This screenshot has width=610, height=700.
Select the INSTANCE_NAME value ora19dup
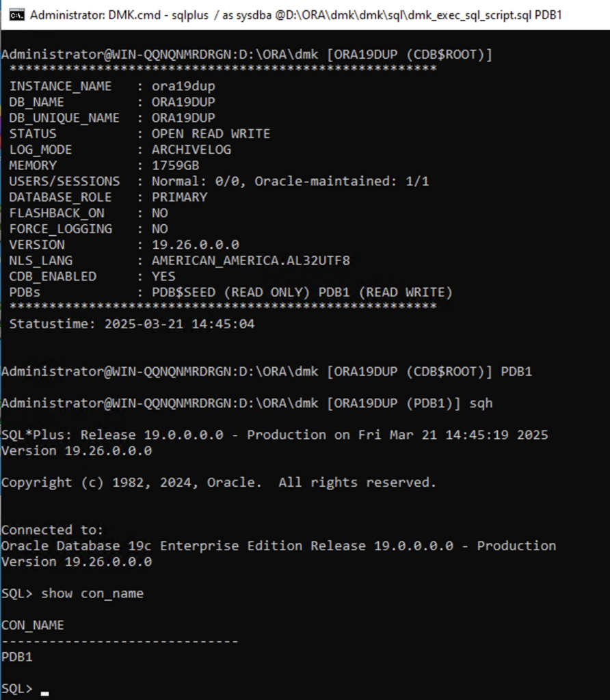point(183,86)
